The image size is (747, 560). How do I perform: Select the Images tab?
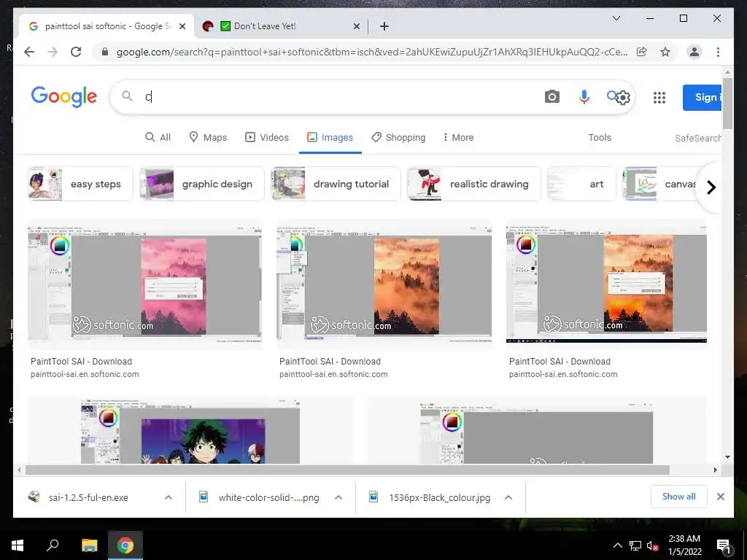pos(330,138)
